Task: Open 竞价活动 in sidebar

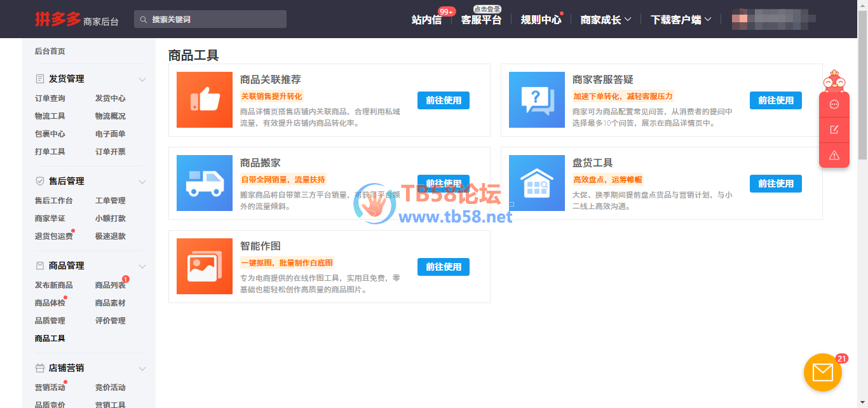Action: (111, 388)
